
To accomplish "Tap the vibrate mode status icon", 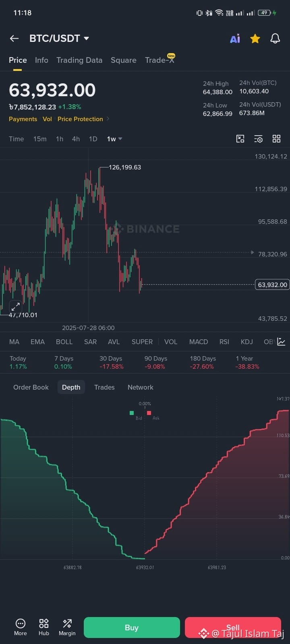I will coord(199,13).
